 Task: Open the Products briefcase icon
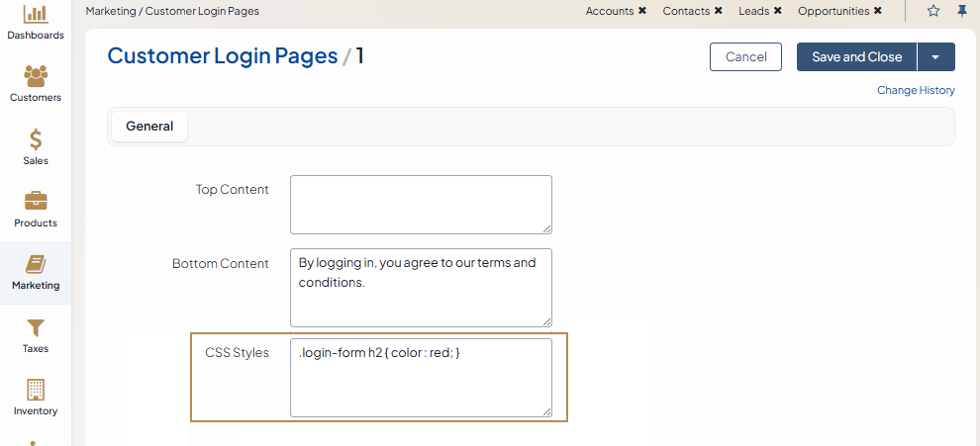[36, 202]
